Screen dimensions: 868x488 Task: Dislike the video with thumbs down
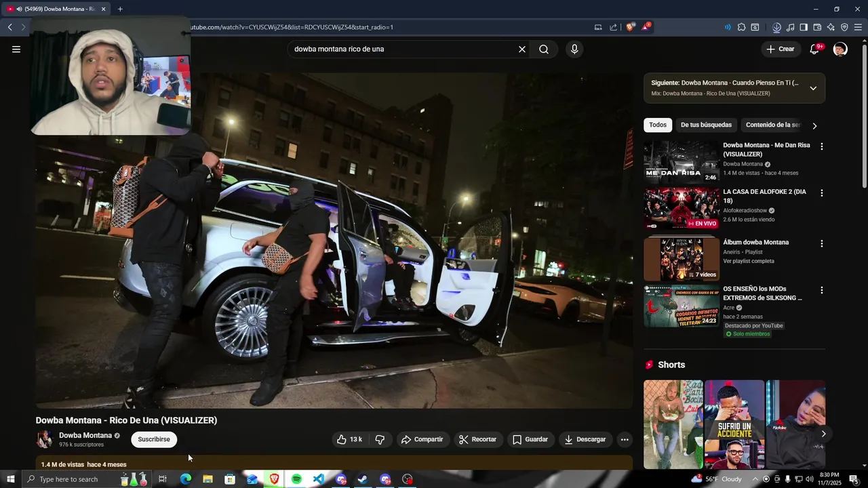tap(380, 439)
